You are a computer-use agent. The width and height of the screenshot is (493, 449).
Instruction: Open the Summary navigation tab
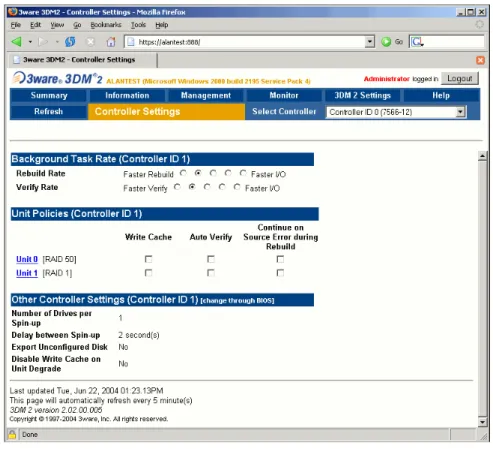click(x=49, y=96)
